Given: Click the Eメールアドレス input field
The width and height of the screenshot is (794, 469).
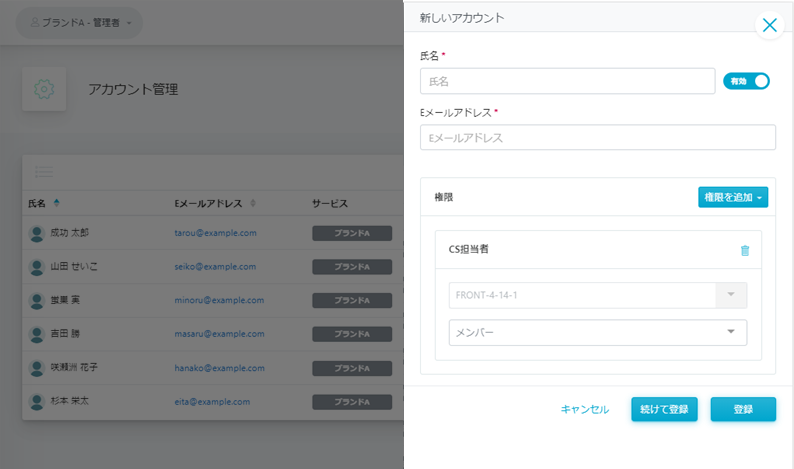Looking at the screenshot, I should [x=598, y=137].
